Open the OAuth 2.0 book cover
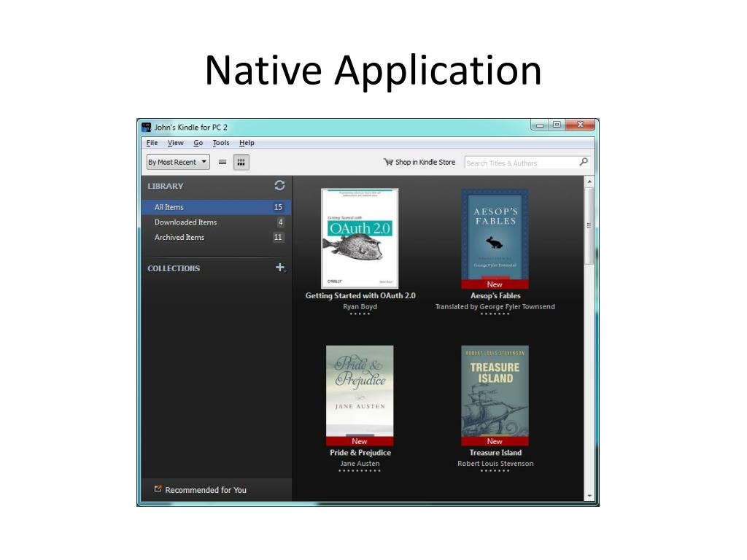This screenshot has width=747, height=560. [x=360, y=238]
